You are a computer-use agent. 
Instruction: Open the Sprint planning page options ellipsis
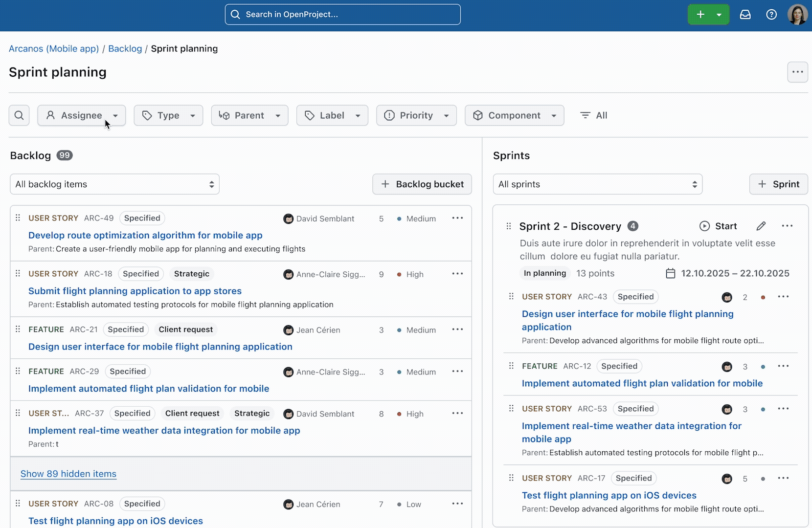pos(798,72)
